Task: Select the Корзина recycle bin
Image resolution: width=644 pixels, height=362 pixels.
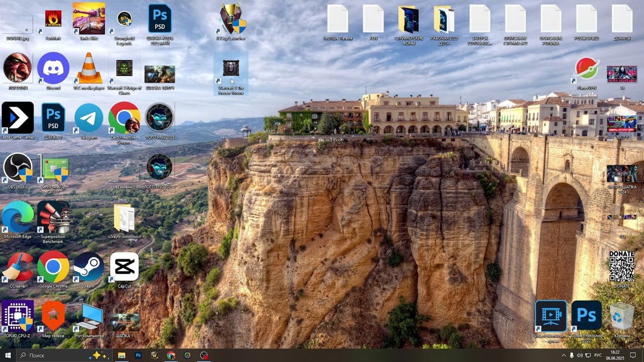Action: [622, 319]
